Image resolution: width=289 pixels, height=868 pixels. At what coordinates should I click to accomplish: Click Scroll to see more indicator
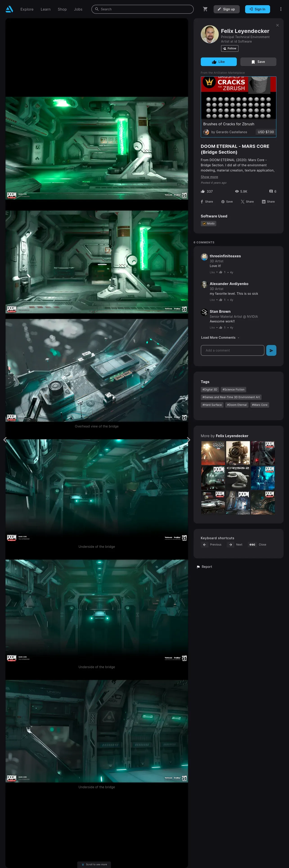[94, 864]
